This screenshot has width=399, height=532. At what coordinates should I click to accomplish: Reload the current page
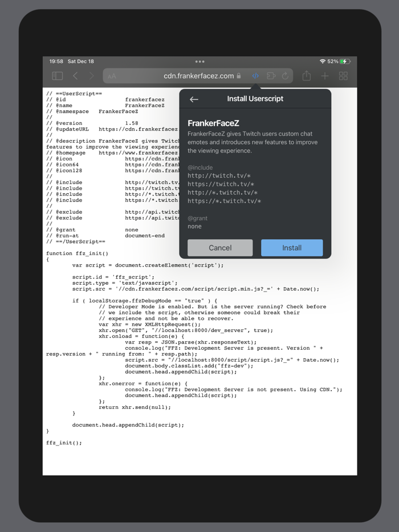285,76
